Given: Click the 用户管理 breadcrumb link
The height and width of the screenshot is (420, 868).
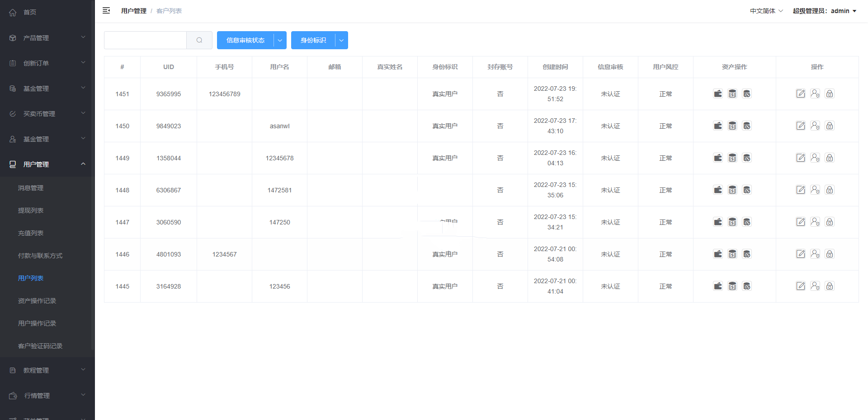Looking at the screenshot, I should [134, 11].
